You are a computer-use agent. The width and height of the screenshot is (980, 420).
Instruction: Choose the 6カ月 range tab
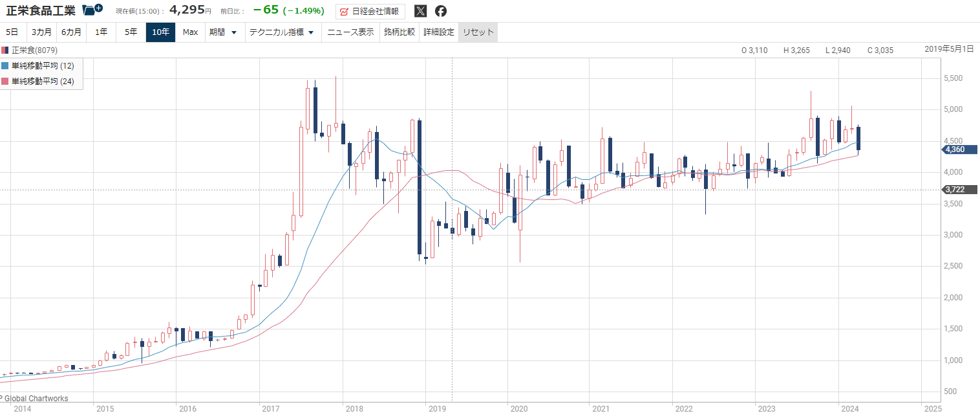(x=71, y=32)
